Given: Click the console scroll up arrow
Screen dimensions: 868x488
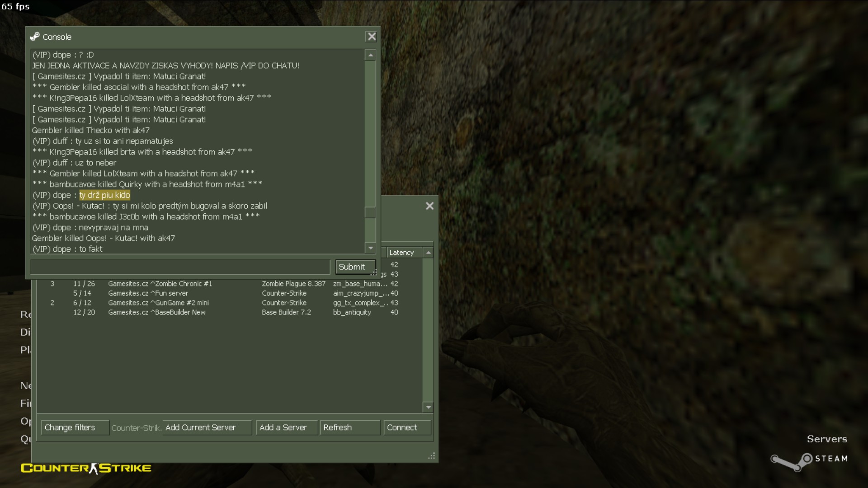Looking at the screenshot, I should [370, 55].
